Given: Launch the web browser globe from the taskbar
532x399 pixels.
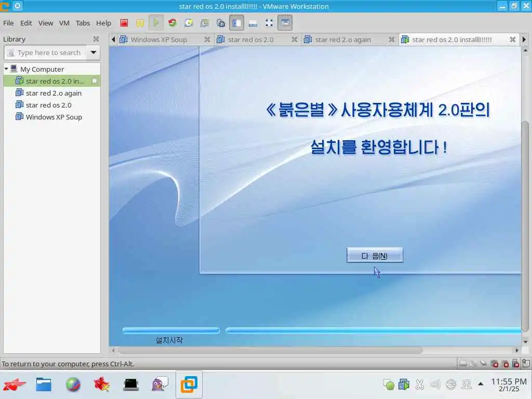Looking at the screenshot, I should (x=73, y=385).
